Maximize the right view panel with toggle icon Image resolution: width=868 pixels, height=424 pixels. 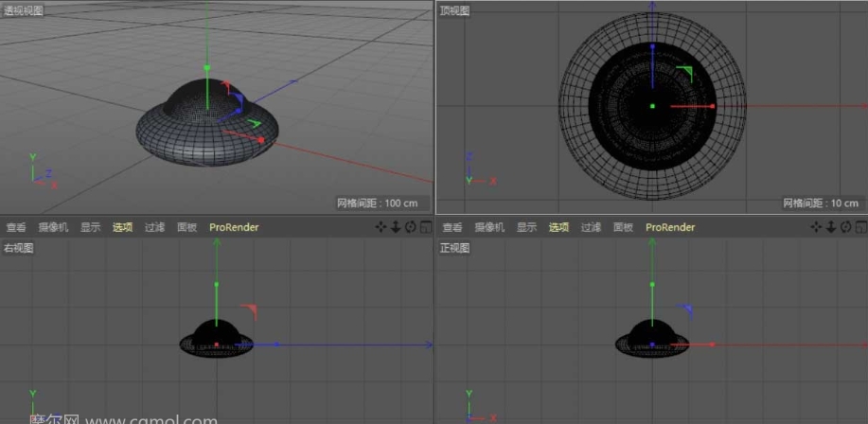[425, 227]
